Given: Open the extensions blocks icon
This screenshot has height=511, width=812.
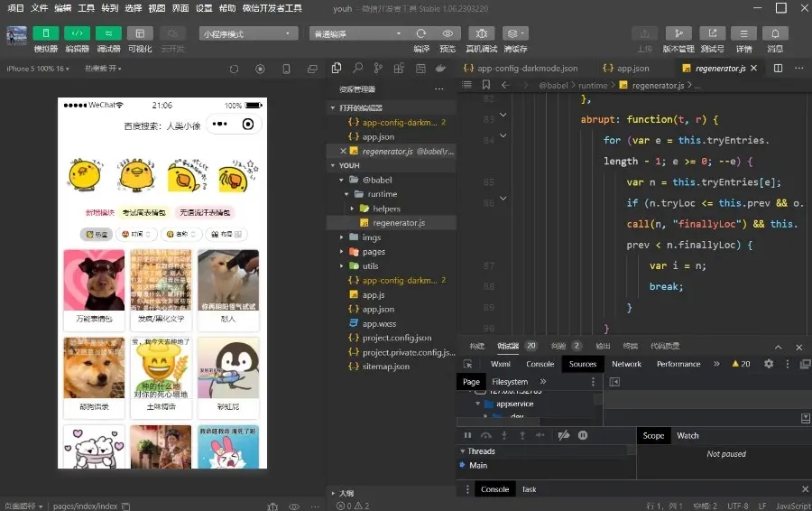Looking at the screenshot, I should 399,68.
